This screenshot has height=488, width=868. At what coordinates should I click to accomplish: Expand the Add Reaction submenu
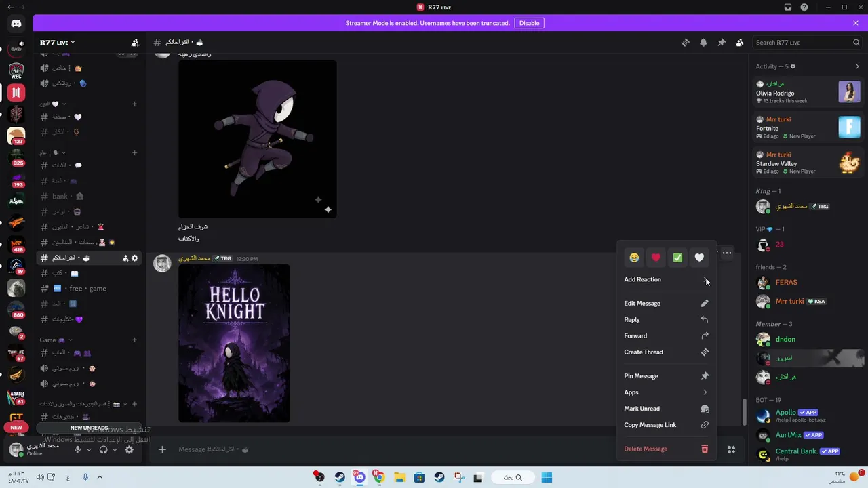click(666, 279)
